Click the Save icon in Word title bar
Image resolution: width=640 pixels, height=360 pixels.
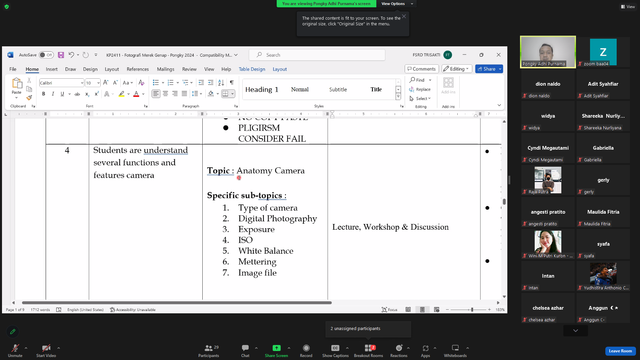tap(61, 55)
